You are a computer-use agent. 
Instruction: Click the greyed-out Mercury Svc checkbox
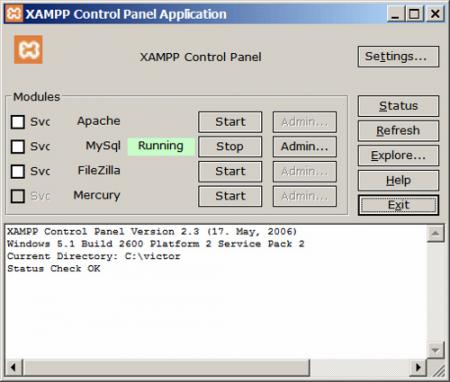coord(18,196)
